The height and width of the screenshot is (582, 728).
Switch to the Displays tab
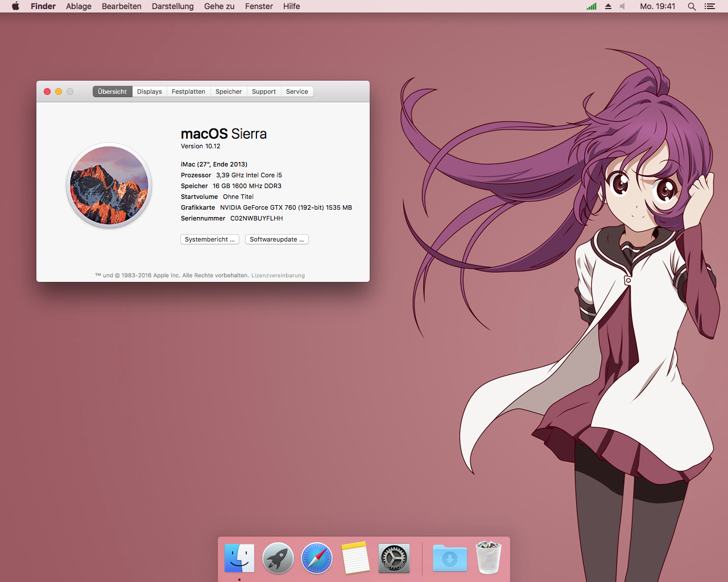[x=150, y=92]
